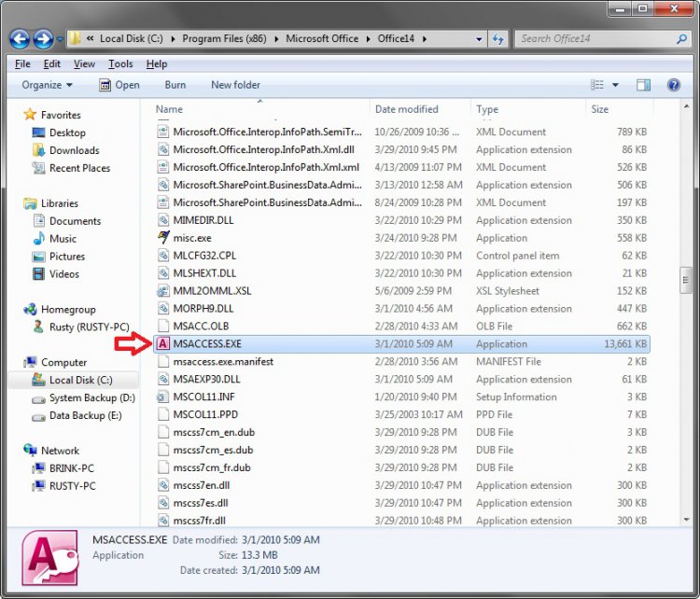This screenshot has width=700, height=599.
Task: Open the address bar previous locations dropdown
Action: 479,39
